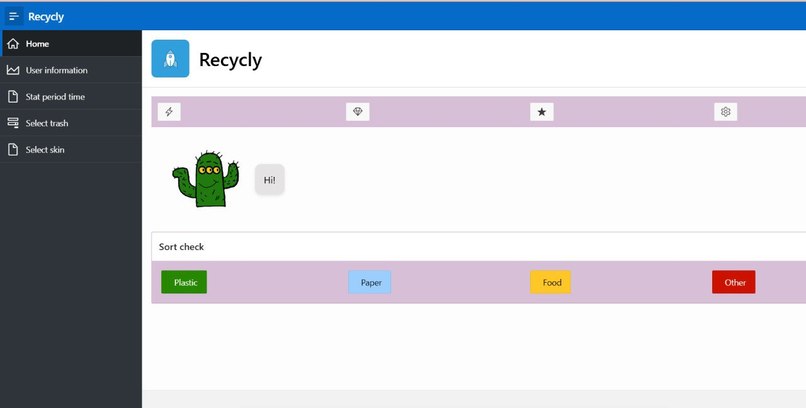Open Home in the sidebar
Viewport: 806px width, 408px height.
71,44
